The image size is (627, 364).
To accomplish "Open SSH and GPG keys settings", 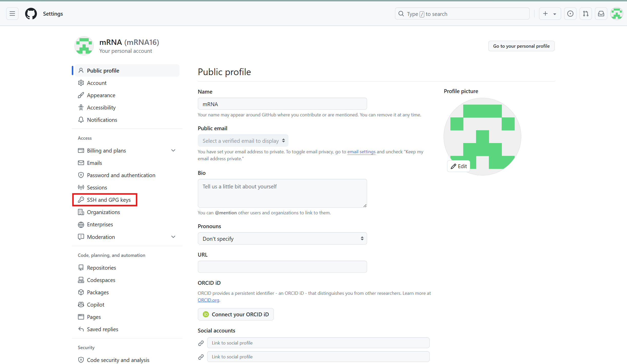I will click(109, 200).
